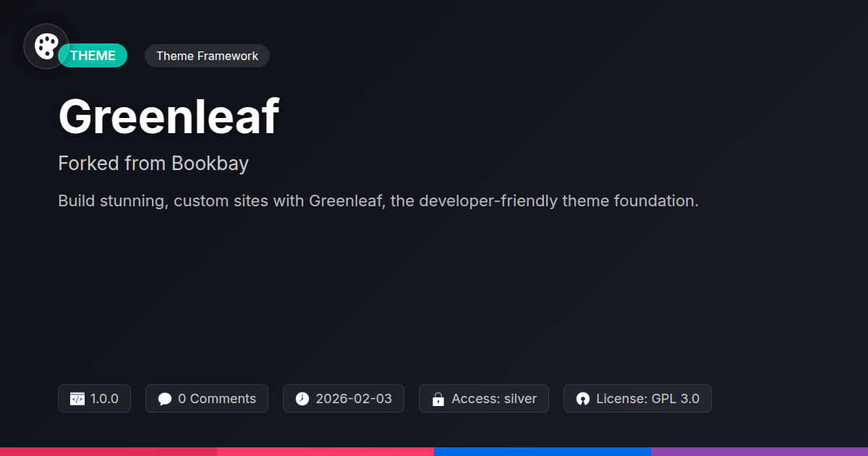Click the purple color bar segment
Viewport: 868px width, 456px height.
click(759, 451)
